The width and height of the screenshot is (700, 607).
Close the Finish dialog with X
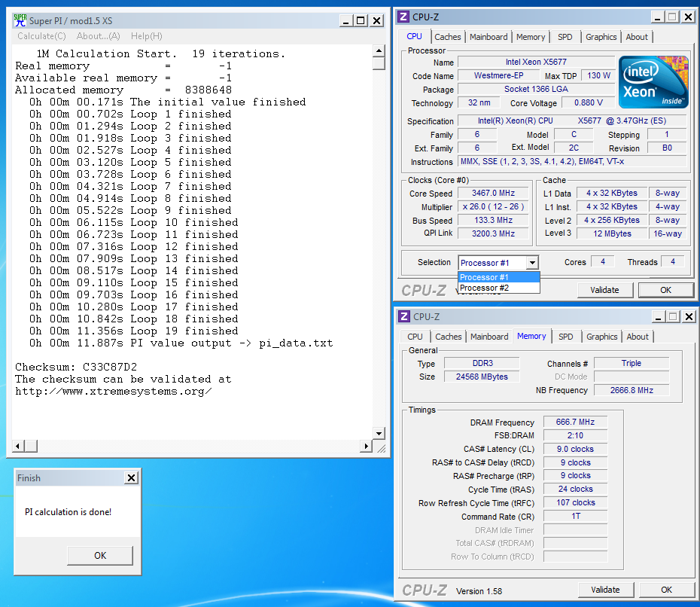131,478
